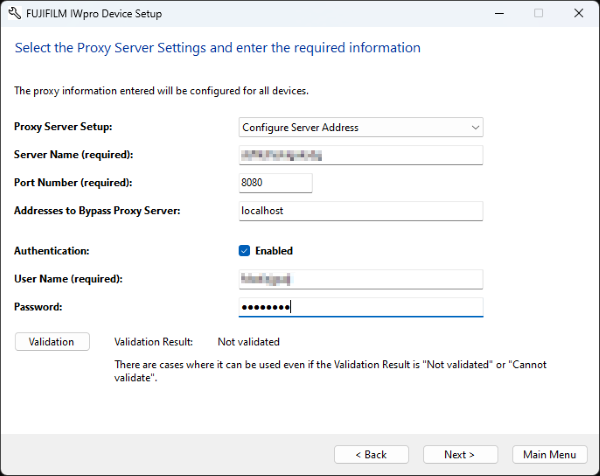
Task: Click the "Not validated" result text
Action: (x=249, y=342)
